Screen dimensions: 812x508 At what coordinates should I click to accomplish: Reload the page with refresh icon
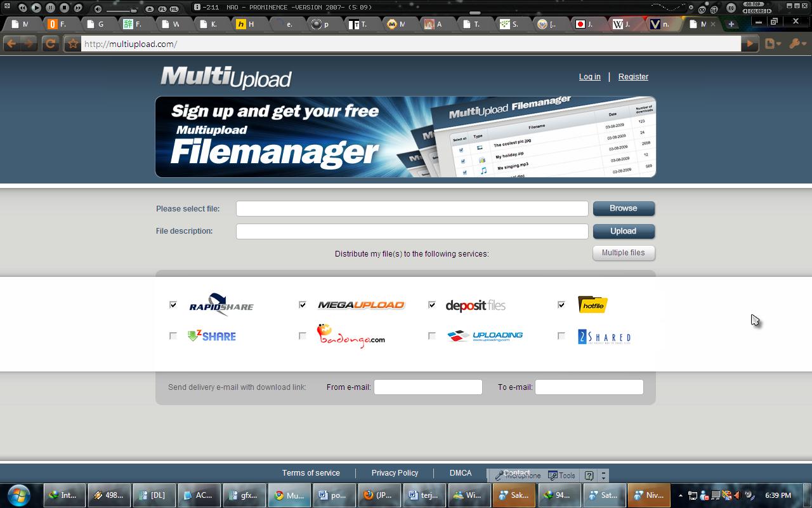50,44
